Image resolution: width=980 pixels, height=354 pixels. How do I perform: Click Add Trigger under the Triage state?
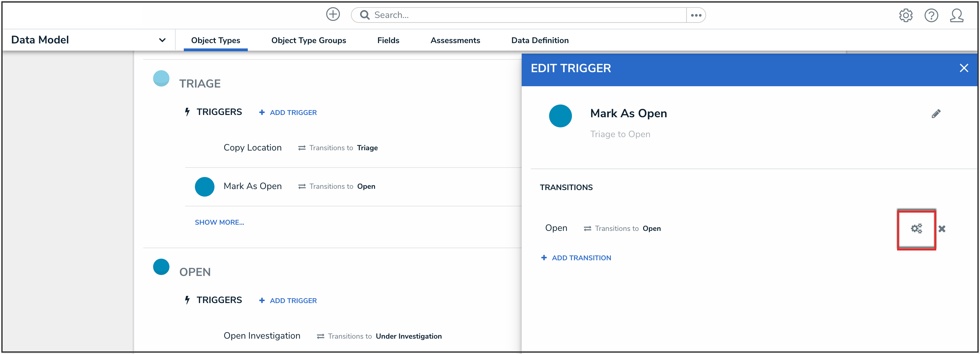[288, 113]
